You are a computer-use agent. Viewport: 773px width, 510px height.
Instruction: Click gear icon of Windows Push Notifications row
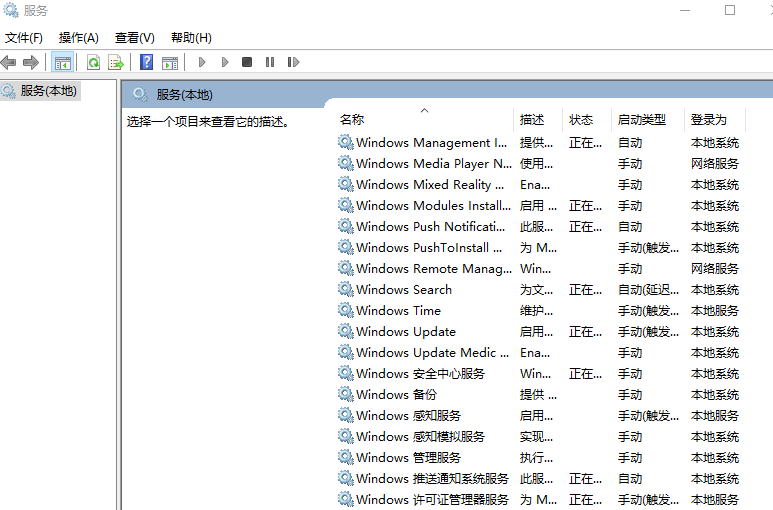click(x=346, y=226)
